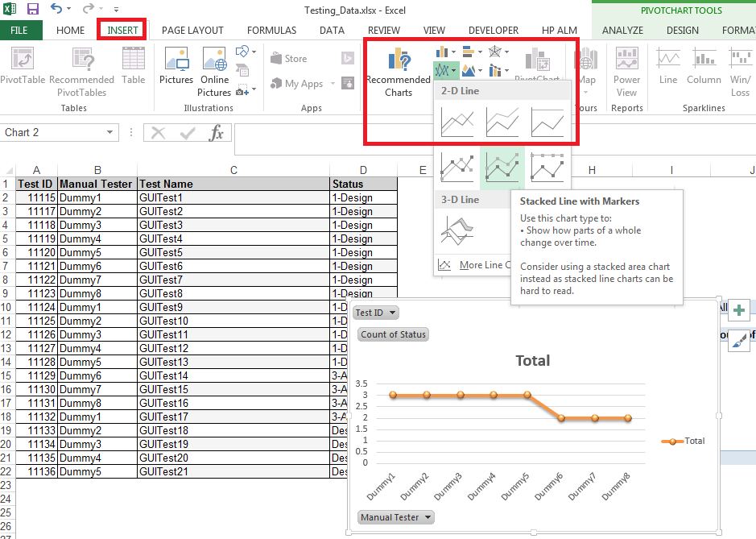
Task: Choose 100% Stacked Line with Markers
Action: [547, 167]
